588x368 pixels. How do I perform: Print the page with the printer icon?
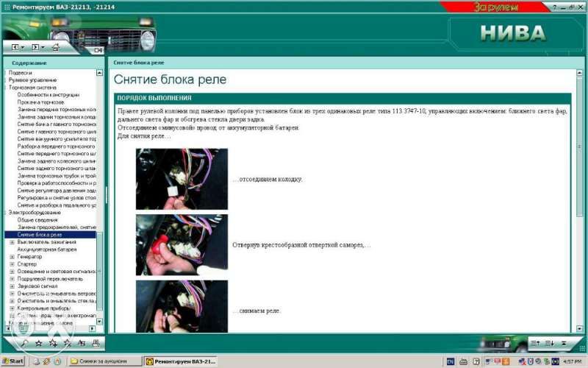[x=96, y=343]
